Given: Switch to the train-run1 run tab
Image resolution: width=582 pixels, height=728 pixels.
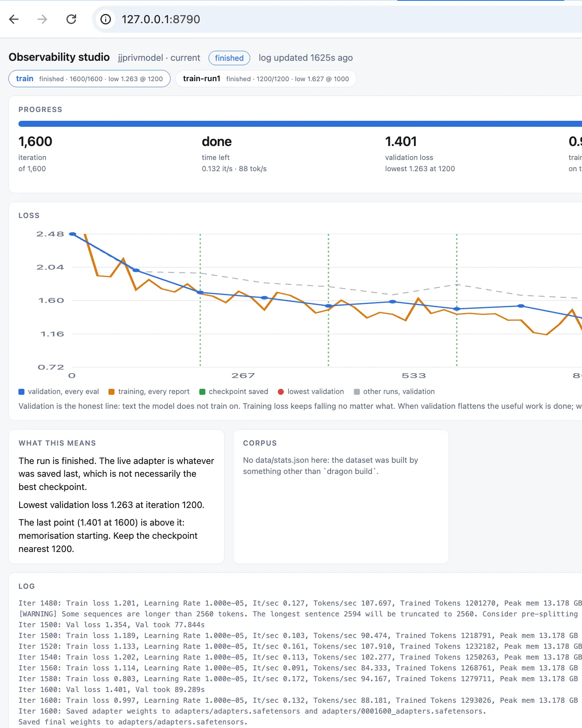Looking at the screenshot, I should [x=266, y=79].
